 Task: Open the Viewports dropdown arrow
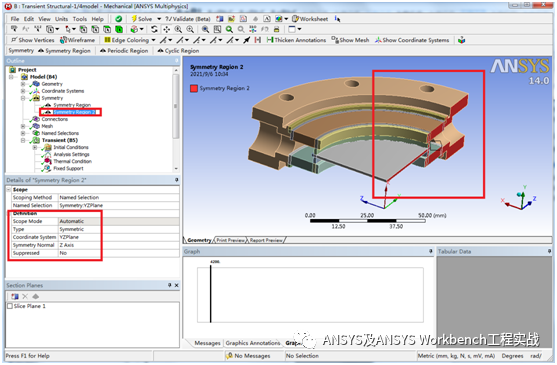click(299, 29)
